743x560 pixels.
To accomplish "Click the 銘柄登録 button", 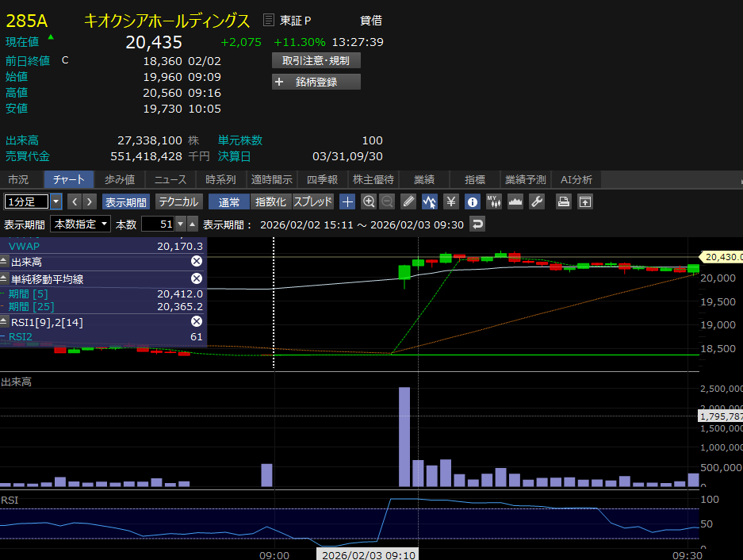I will (316, 82).
